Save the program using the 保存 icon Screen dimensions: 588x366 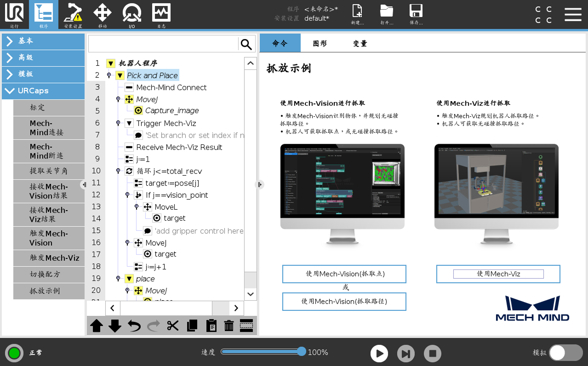coord(416,15)
